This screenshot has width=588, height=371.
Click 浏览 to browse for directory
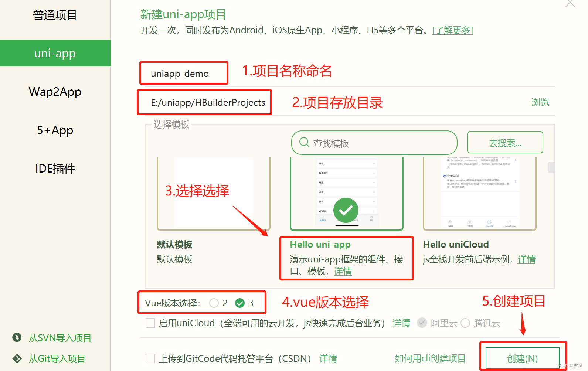click(540, 102)
